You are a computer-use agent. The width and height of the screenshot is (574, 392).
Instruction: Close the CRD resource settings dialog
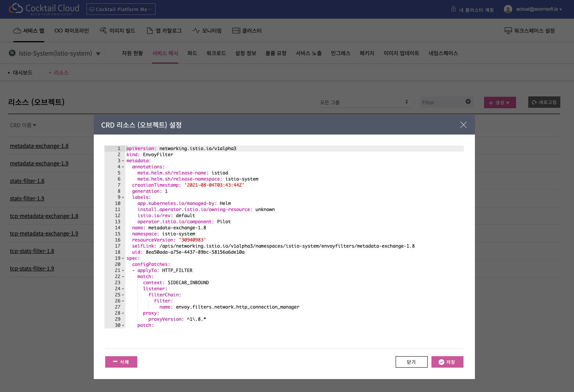pos(463,125)
